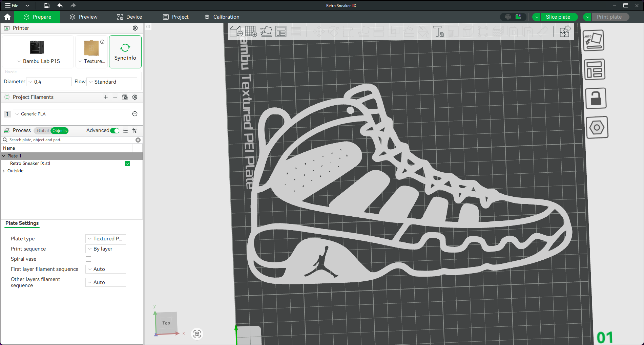Switch Process mode to Global
Screen dimensions: 644x345
tap(42, 131)
